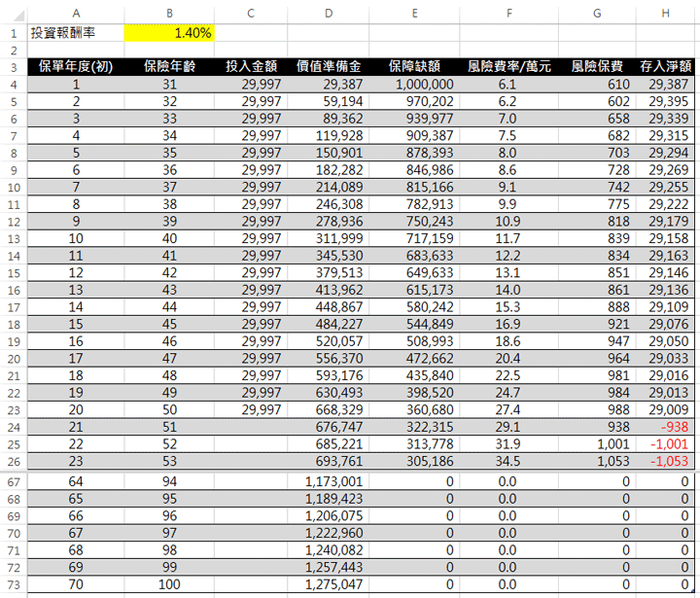Select the 34.5 risk rate cell
Screen dimensions: 700x598
coord(508,461)
